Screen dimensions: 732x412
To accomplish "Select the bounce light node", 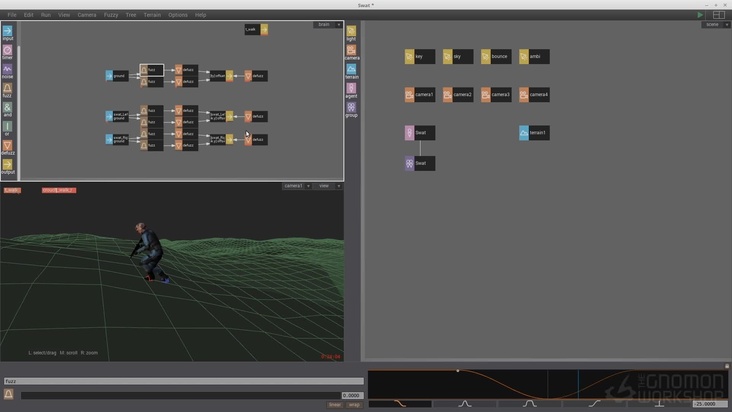I will [x=496, y=57].
